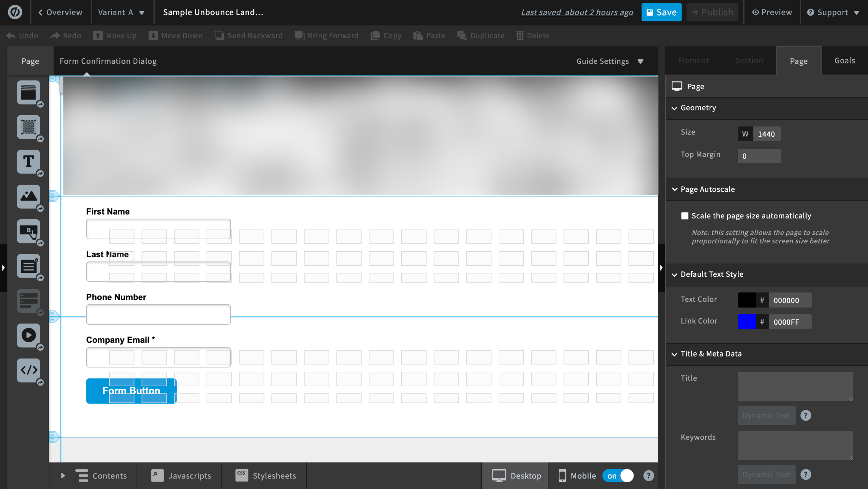Image resolution: width=868 pixels, height=489 pixels.
Task: Select the Image widget tool
Action: (28, 197)
